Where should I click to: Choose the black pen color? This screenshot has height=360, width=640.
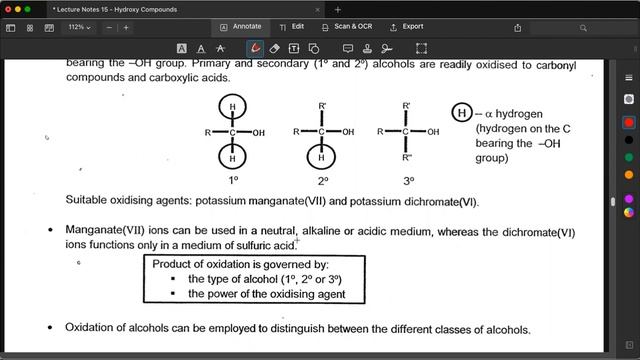[x=629, y=140]
